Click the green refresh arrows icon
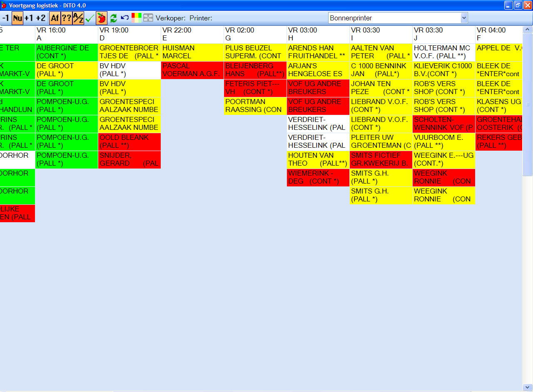Image resolution: width=533 pixels, height=392 pixels. pos(113,18)
